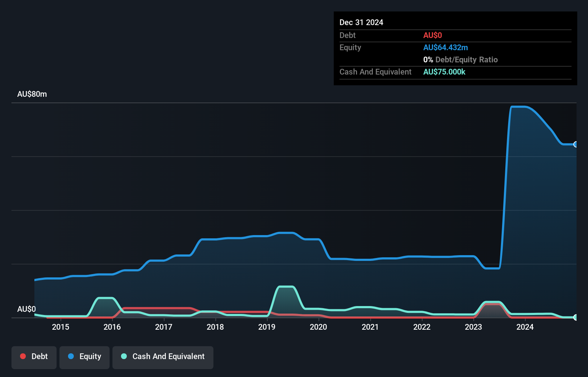Click the Debt row label in tooltip
The width and height of the screenshot is (588, 377).
(x=347, y=35)
